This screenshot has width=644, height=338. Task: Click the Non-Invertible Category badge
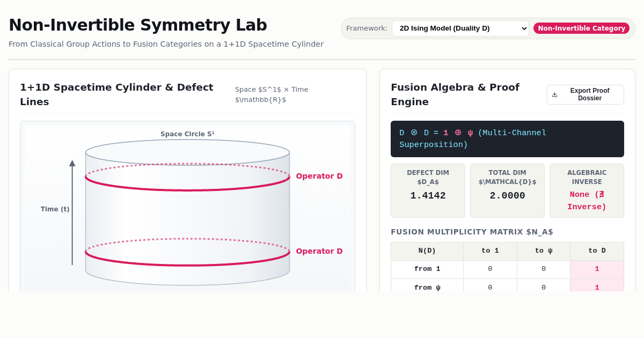click(x=581, y=28)
